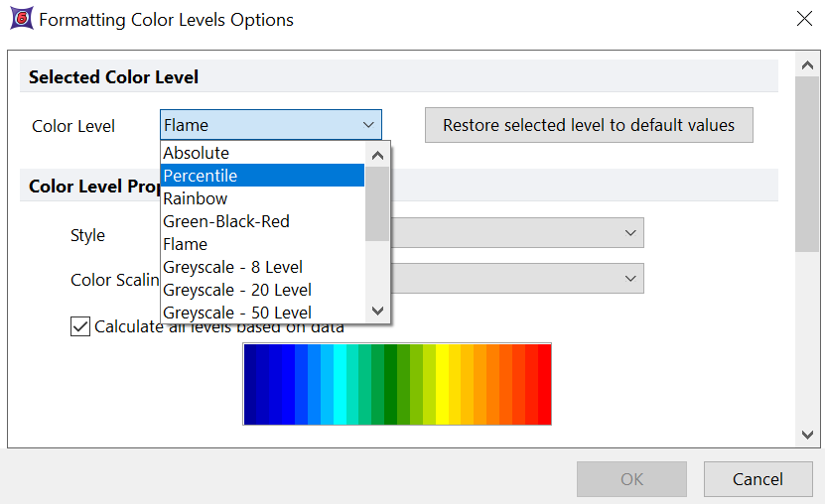This screenshot has height=504, width=825.
Task: Select Flame in the dropdown list
Action: click(x=186, y=244)
